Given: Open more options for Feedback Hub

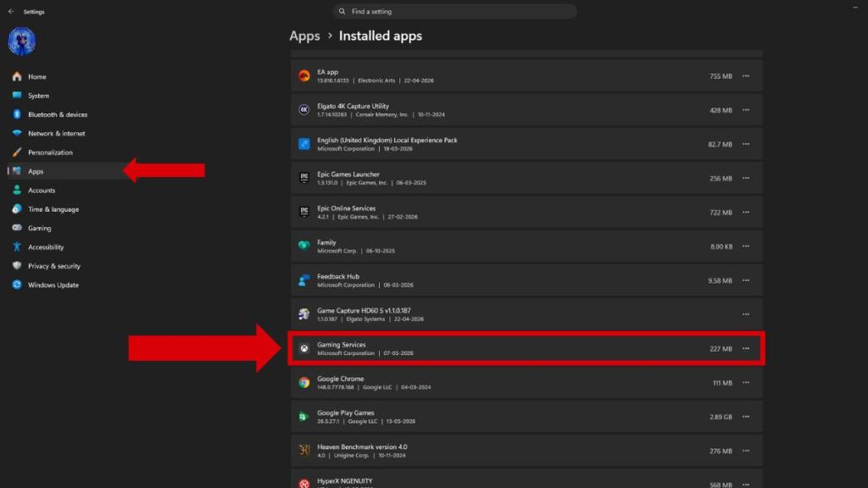Looking at the screenshot, I should [746, 280].
